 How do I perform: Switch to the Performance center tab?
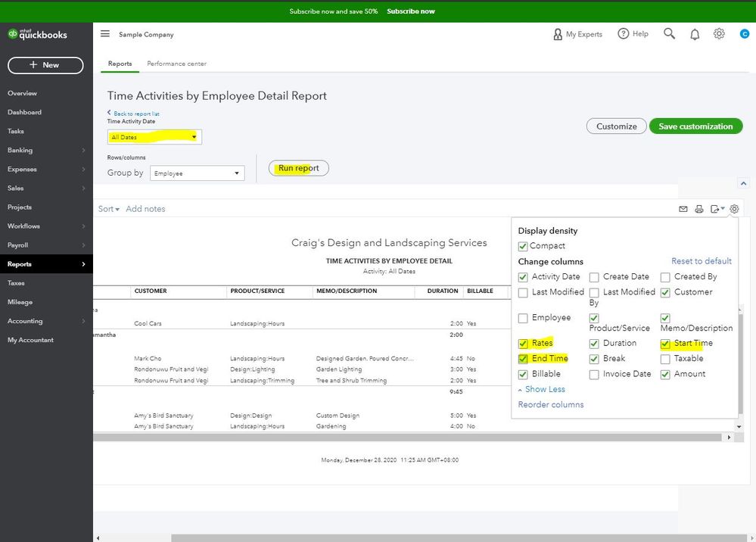[176, 64]
